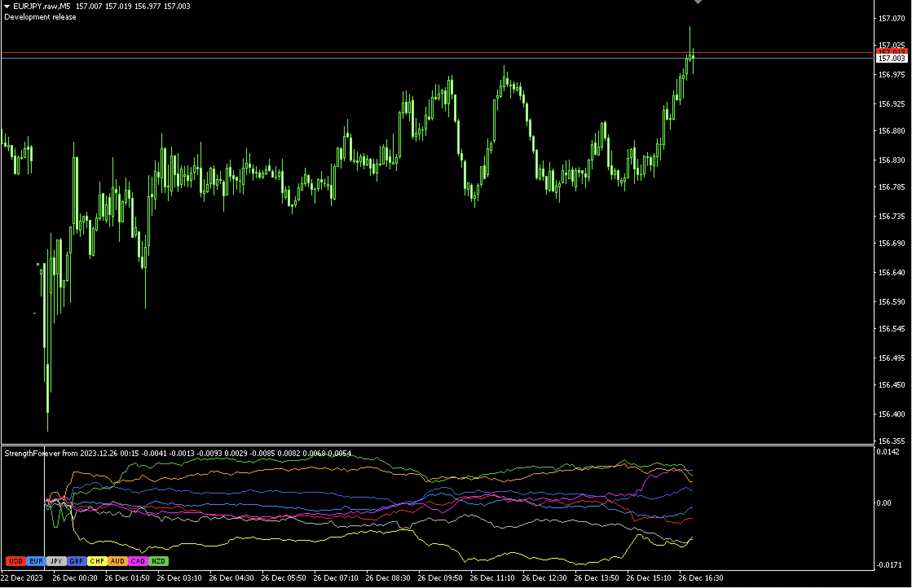Click the 26 Dec 16:30 time label
Screen dimensions: 912x588
tap(701, 578)
